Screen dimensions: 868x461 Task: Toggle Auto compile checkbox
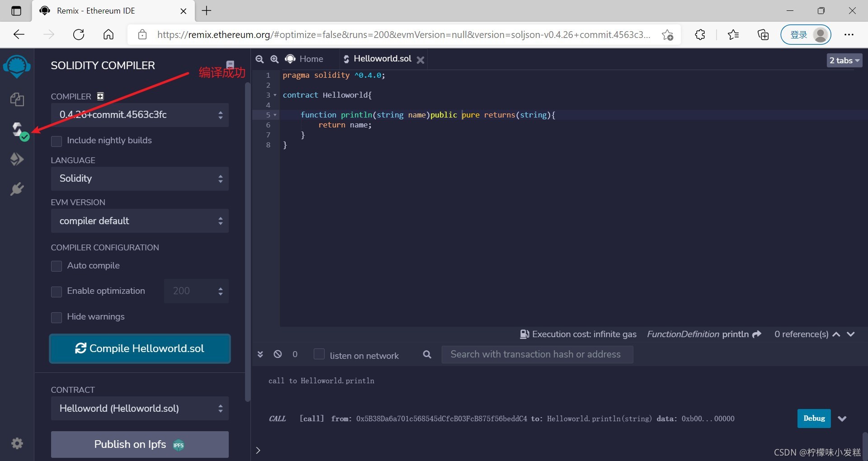(57, 266)
